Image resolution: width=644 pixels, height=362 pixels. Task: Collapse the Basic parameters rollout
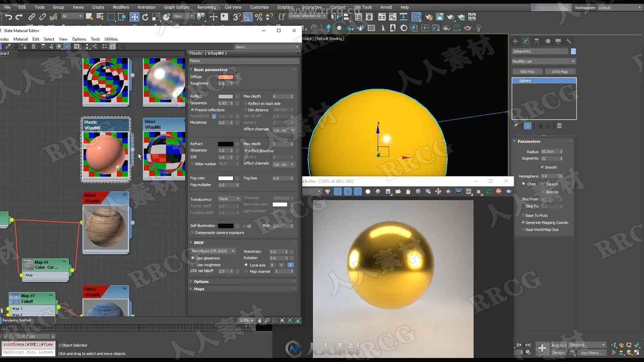[211, 70]
